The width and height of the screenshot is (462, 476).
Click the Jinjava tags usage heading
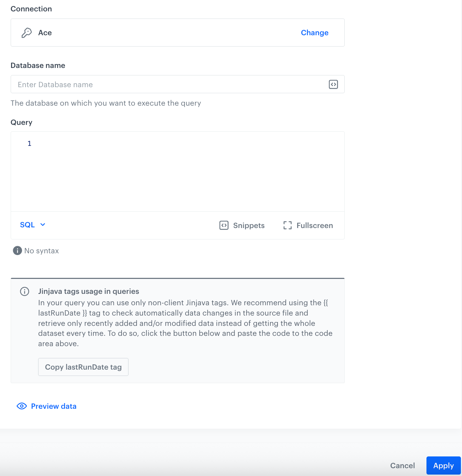(88, 291)
